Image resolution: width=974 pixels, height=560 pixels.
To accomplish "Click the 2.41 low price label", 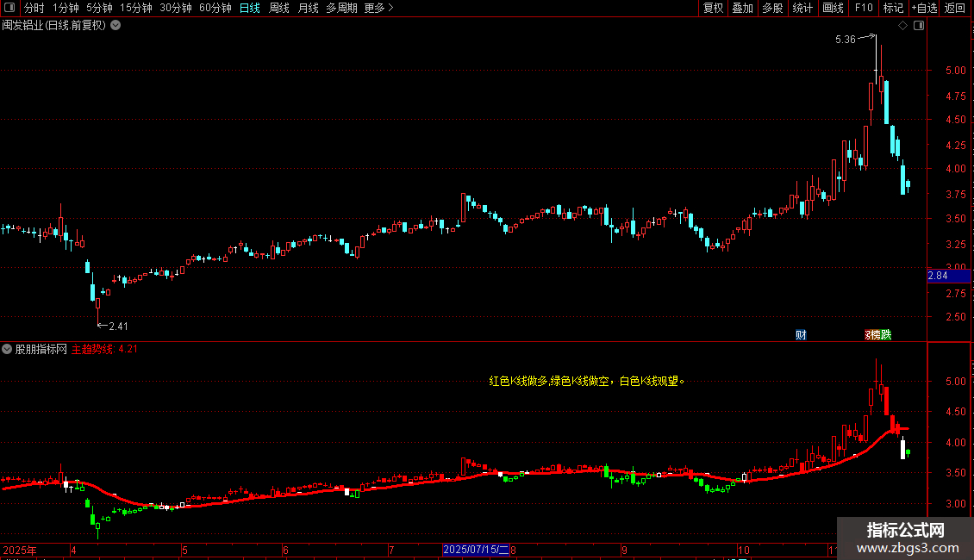I will tap(119, 326).
